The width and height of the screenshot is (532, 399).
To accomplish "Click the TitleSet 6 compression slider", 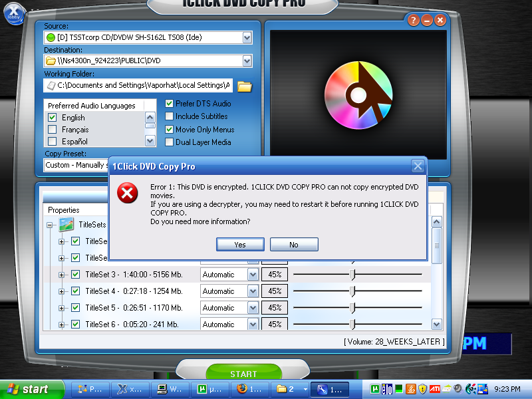I will [x=357, y=325].
